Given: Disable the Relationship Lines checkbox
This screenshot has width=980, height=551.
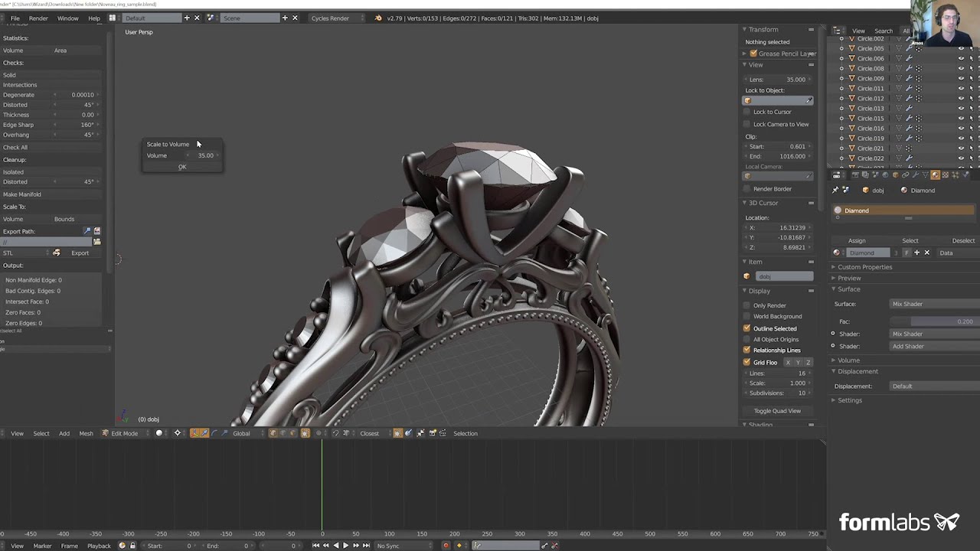Looking at the screenshot, I should (x=746, y=350).
